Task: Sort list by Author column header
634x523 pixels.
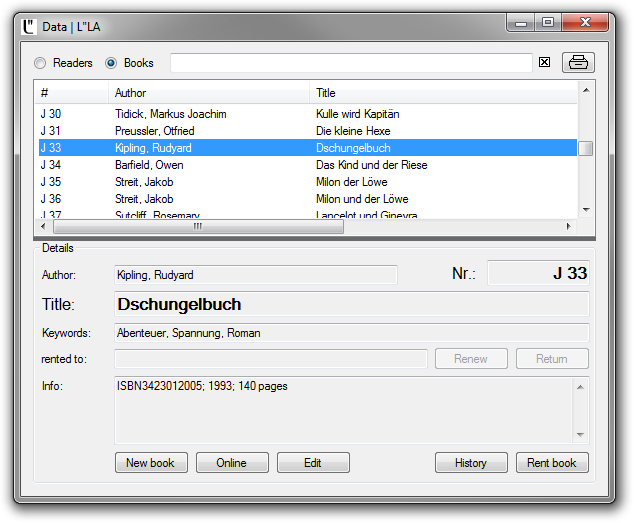Action: click(208, 93)
